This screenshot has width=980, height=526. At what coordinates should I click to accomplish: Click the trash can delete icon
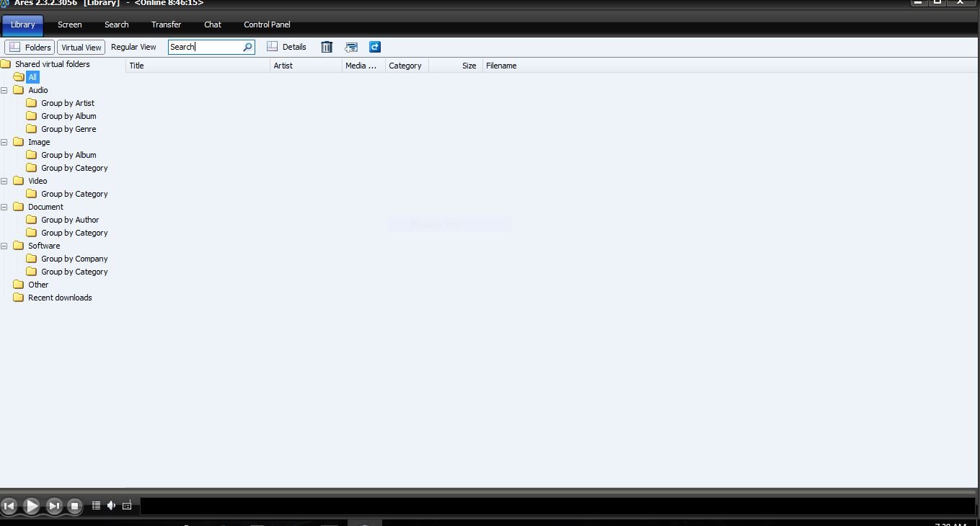327,47
